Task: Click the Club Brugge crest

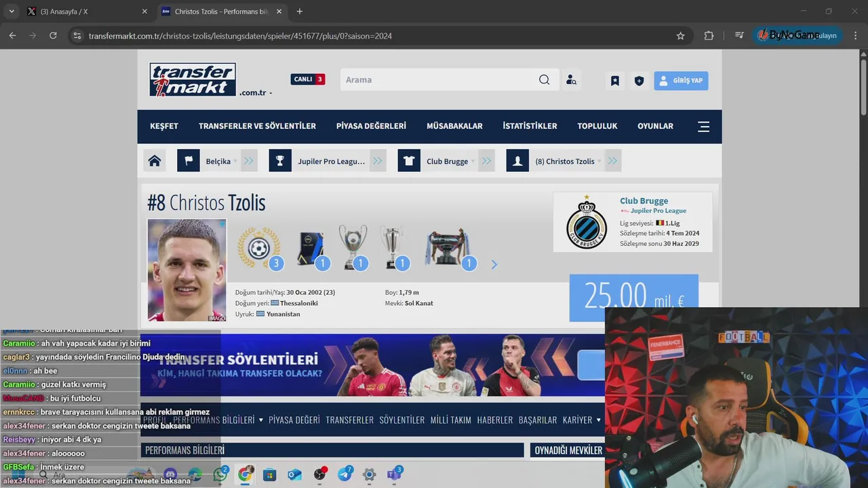Action: click(x=587, y=222)
